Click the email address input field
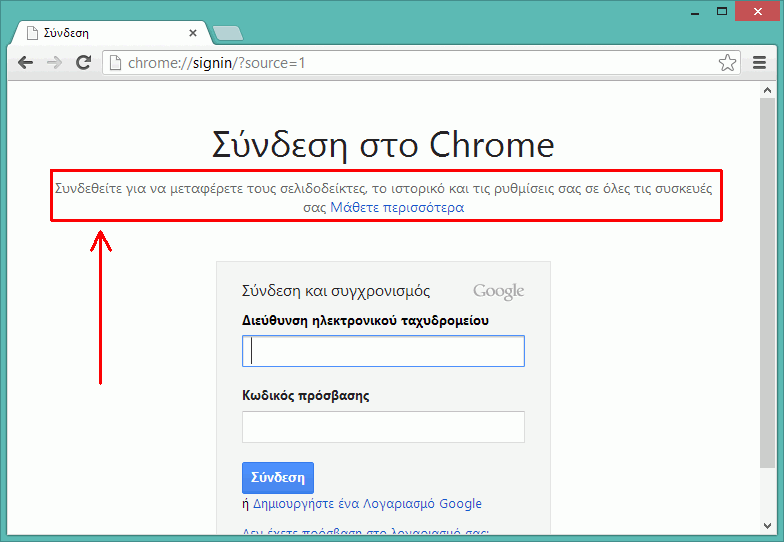 tap(383, 351)
